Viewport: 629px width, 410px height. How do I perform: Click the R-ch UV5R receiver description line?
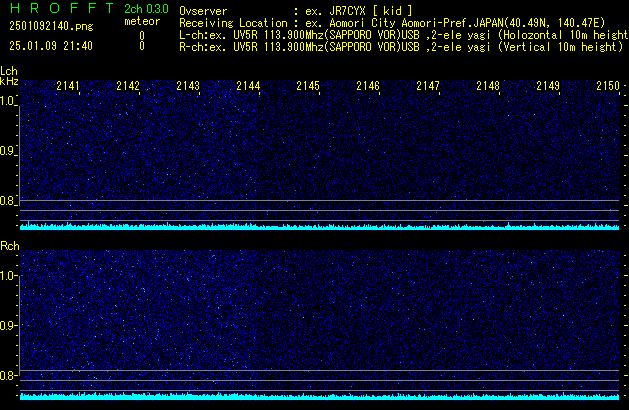click(x=401, y=47)
